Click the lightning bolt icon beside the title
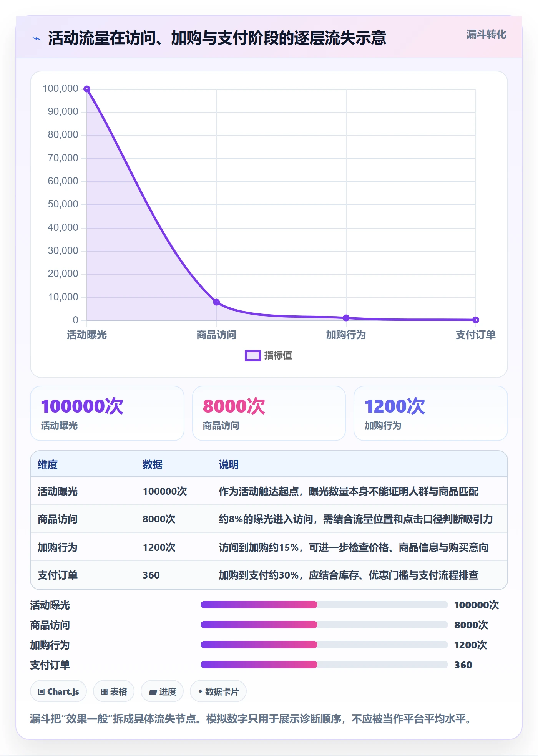 [37, 38]
